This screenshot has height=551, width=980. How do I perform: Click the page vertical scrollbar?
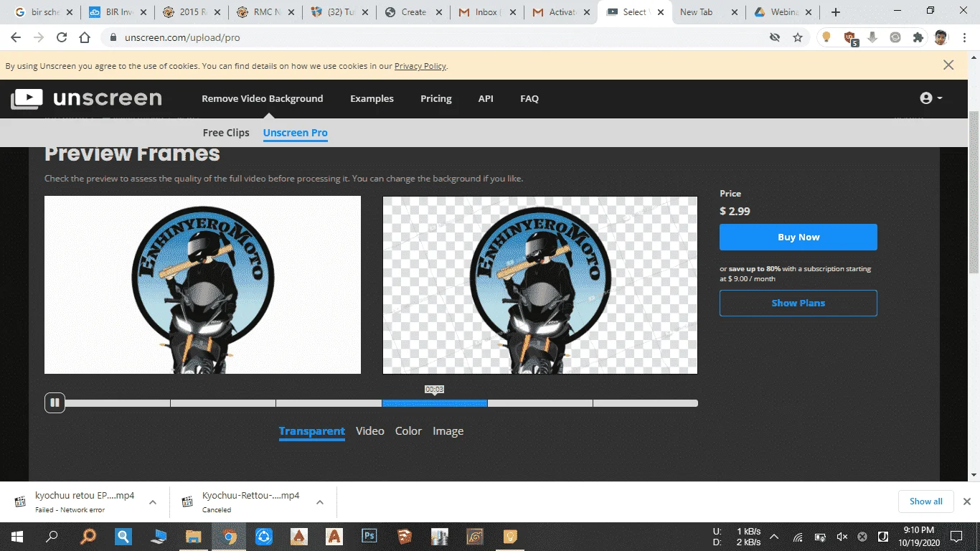974,192
